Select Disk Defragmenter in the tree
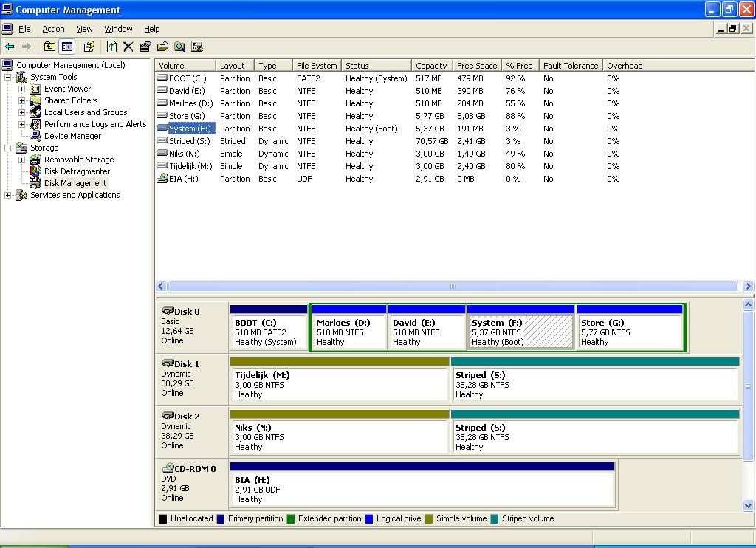Screen dimensions: 756x548 77,171
